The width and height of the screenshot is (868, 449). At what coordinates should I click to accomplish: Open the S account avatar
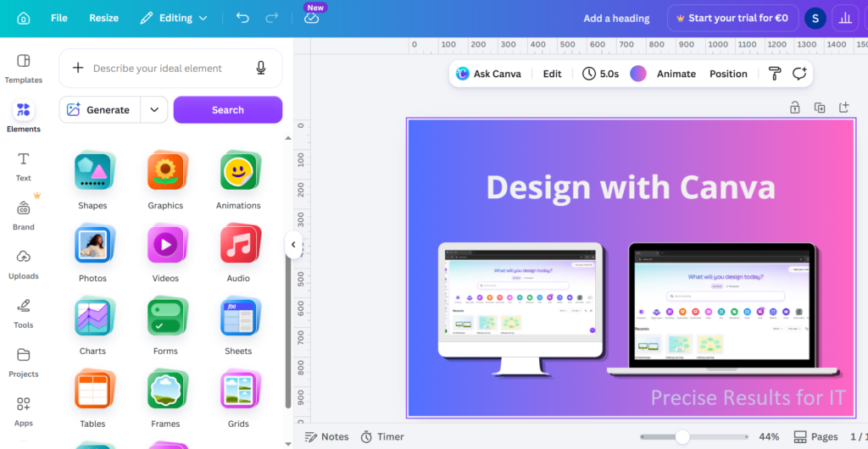[x=815, y=19]
